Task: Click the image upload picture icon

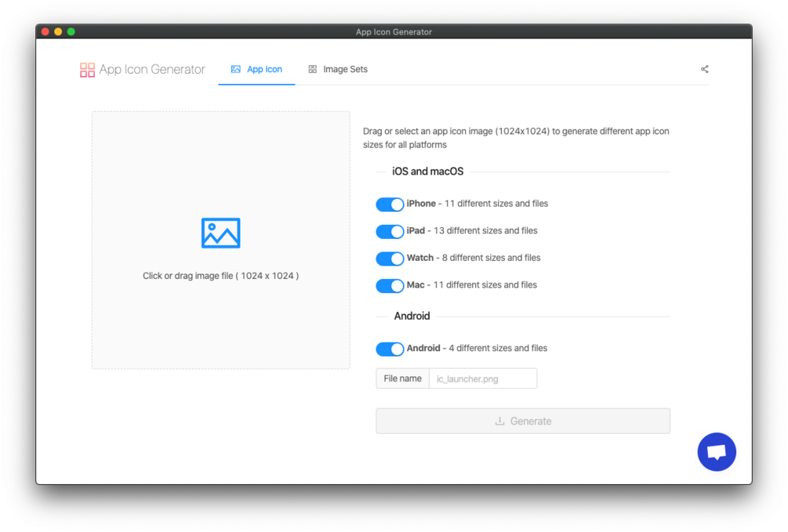Action: coord(220,233)
